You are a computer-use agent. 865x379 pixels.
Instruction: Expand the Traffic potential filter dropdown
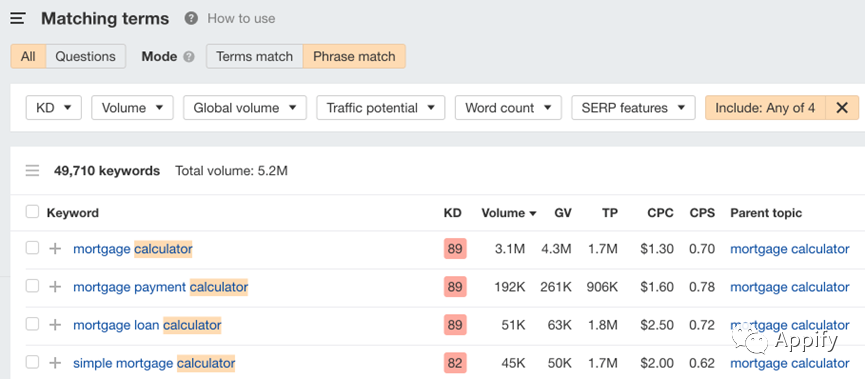(381, 108)
